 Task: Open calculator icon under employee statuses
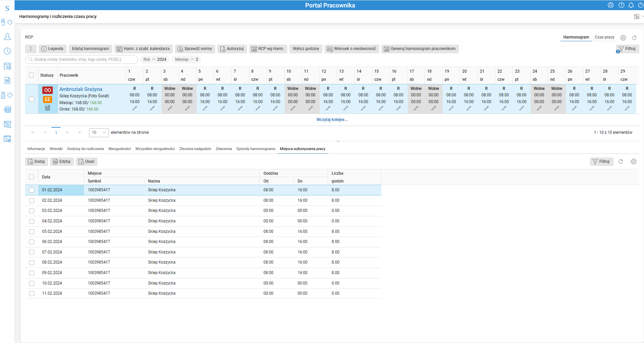(x=47, y=108)
